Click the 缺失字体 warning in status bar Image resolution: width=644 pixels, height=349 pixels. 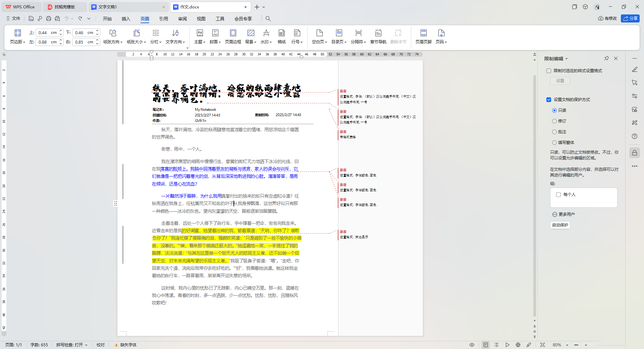(126, 345)
